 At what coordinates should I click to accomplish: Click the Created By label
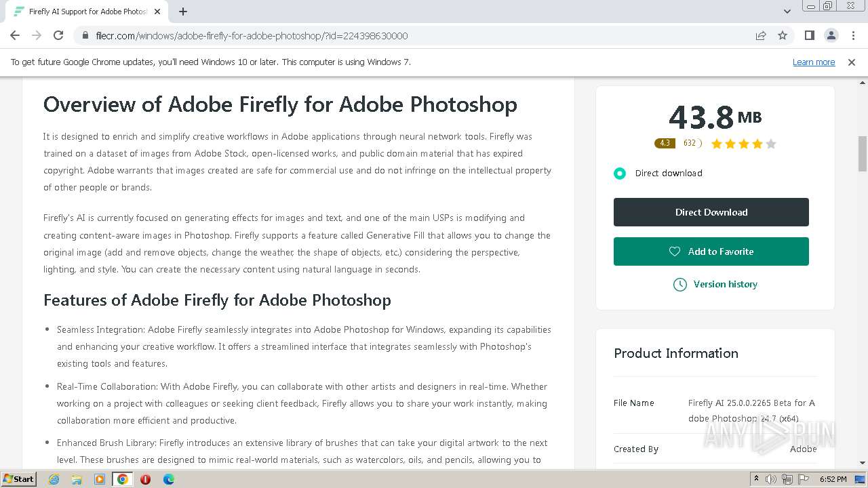point(636,449)
